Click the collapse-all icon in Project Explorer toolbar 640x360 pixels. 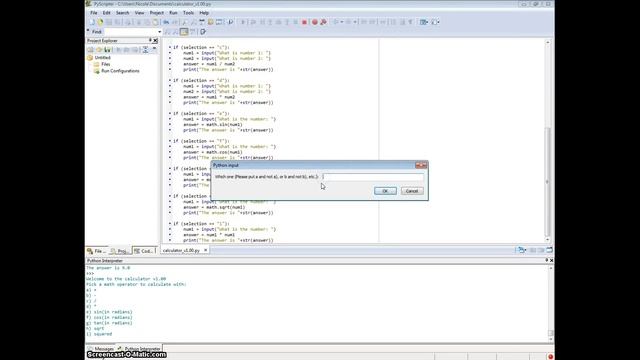[x=145, y=49]
